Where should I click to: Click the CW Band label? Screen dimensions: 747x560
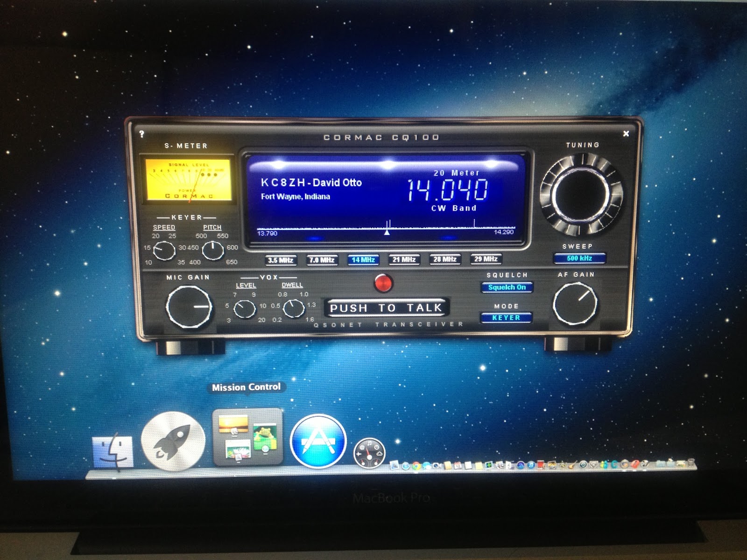point(454,208)
